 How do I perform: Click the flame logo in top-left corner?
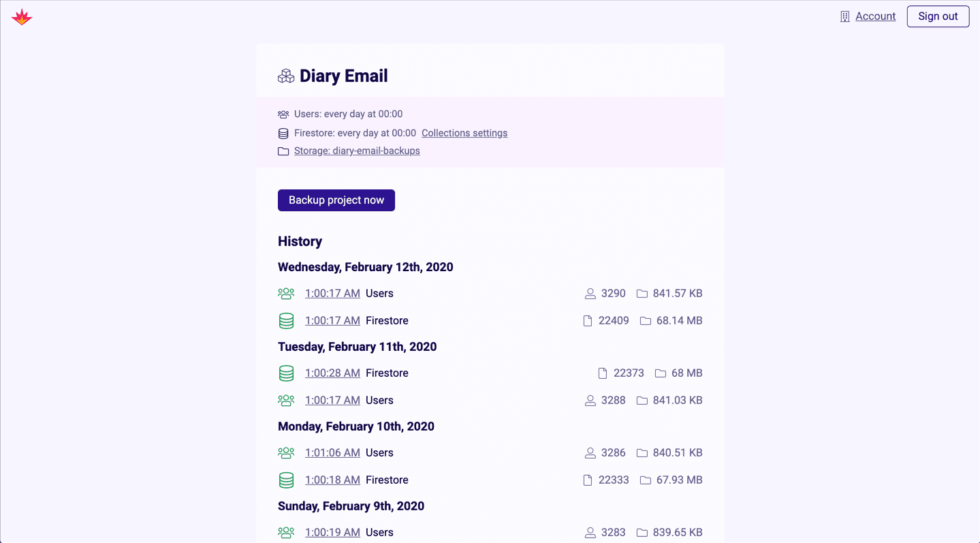coord(22,17)
